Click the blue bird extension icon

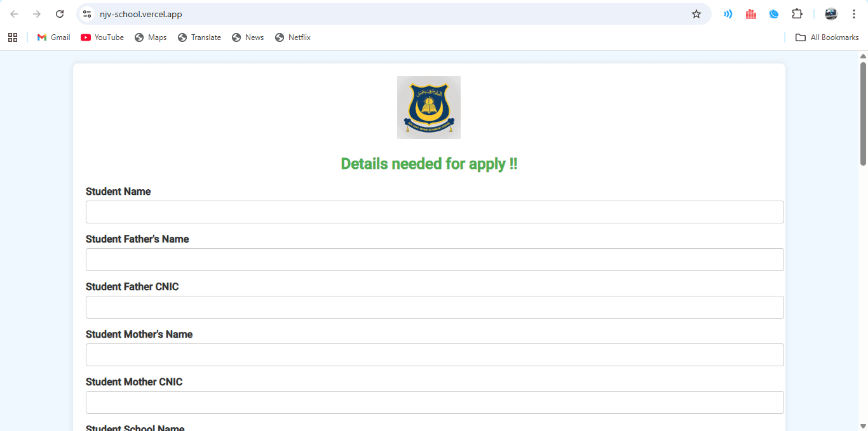coord(774,14)
